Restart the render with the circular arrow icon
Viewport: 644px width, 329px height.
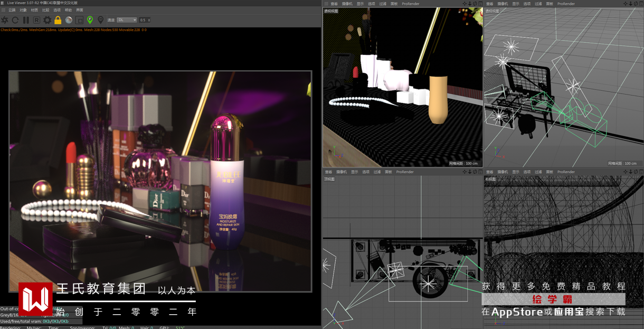point(15,20)
